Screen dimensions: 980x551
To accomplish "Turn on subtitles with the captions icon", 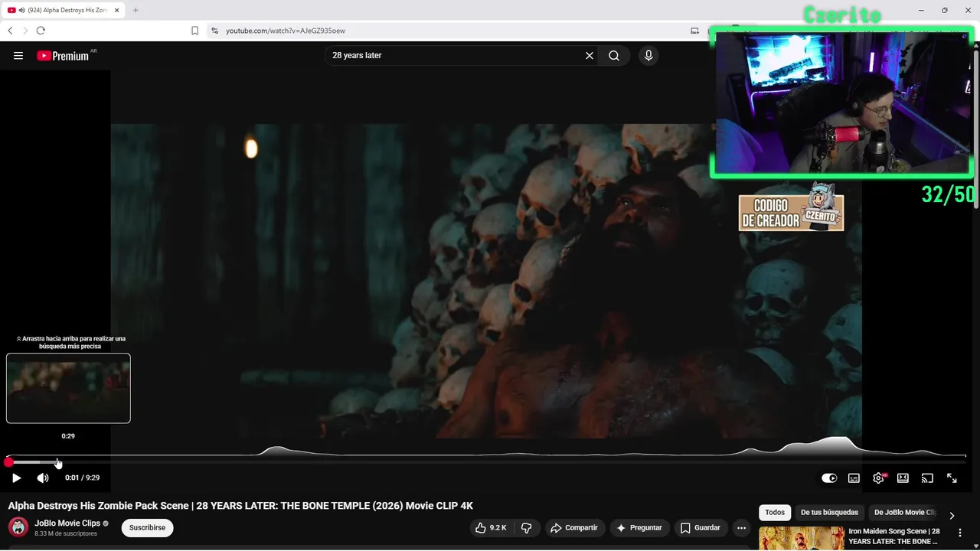I will [854, 478].
